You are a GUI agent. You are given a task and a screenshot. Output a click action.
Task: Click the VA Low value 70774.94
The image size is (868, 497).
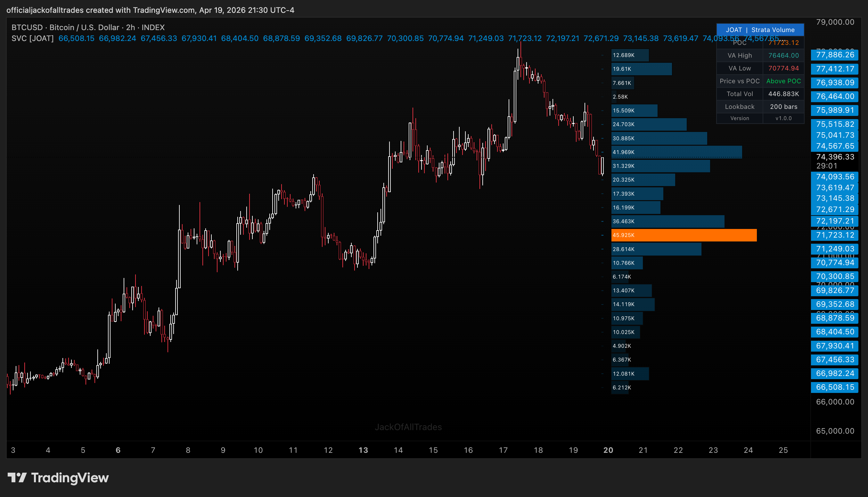(x=783, y=68)
